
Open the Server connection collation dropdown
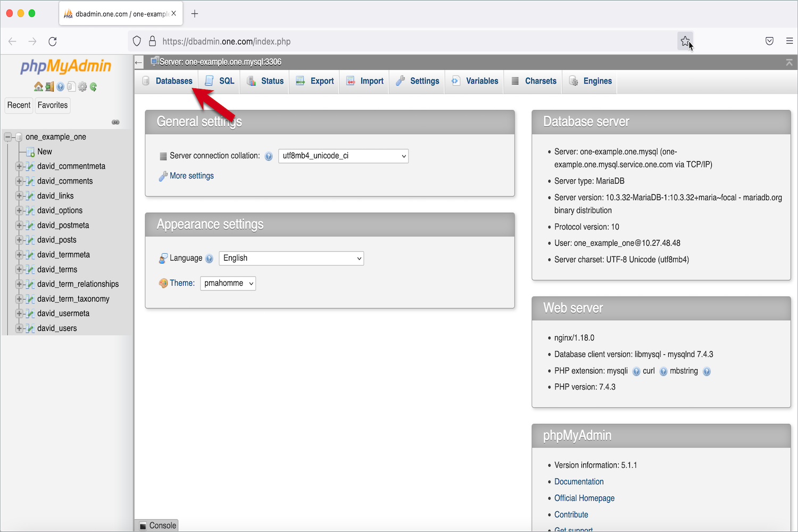(x=343, y=156)
